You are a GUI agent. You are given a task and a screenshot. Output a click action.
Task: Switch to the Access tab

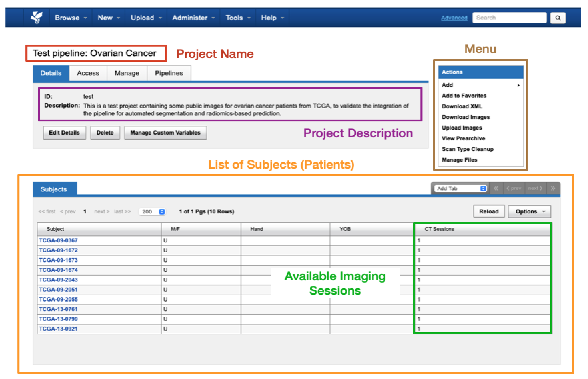click(88, 73)
